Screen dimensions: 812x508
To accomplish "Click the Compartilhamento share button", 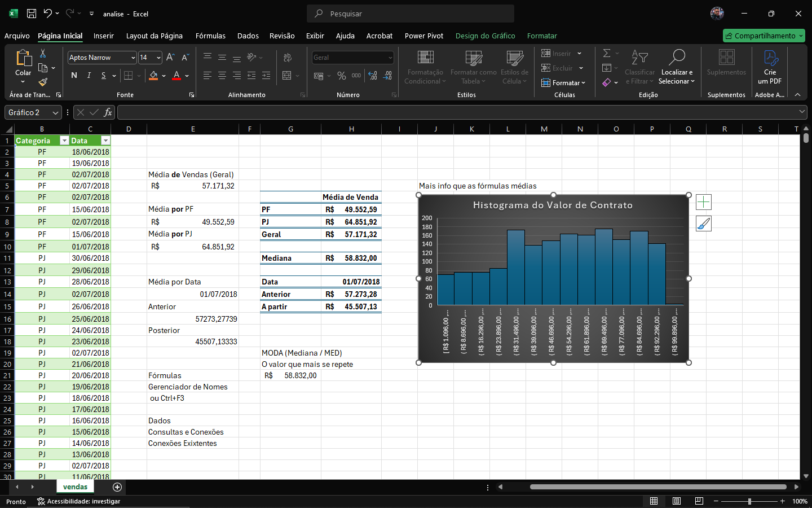I will pos(765,36).
